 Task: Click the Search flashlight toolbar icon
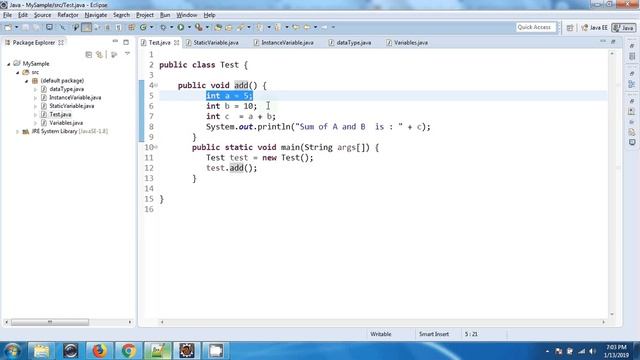(240, 27)
